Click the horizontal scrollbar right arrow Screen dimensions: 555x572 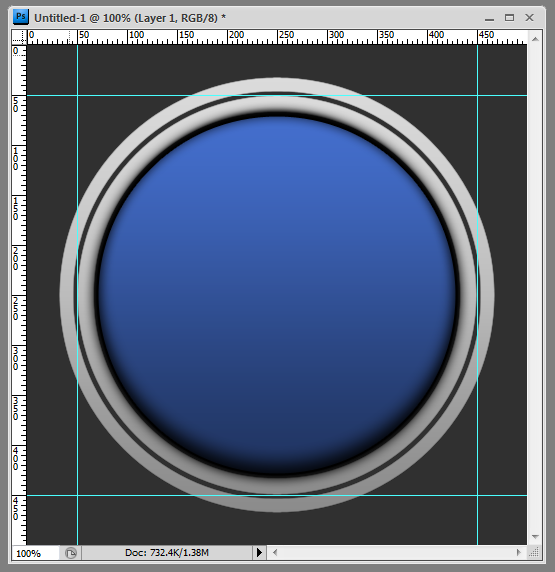pyautogui.click(x=519, y=553)
